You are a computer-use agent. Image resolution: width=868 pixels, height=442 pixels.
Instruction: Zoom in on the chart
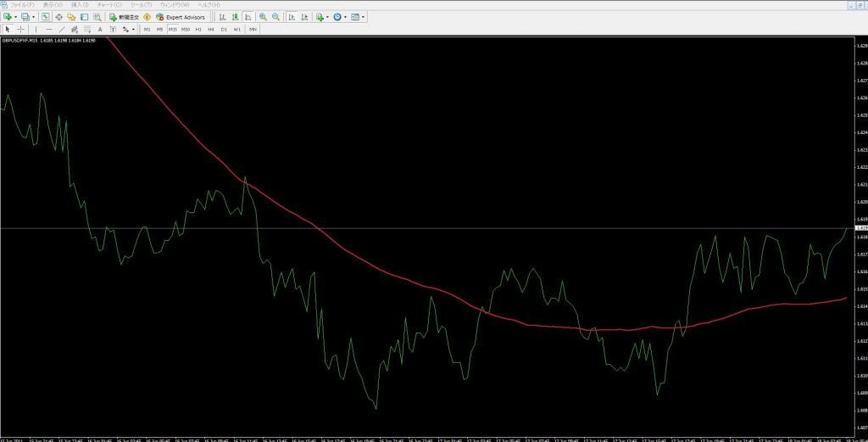point(263,17)
